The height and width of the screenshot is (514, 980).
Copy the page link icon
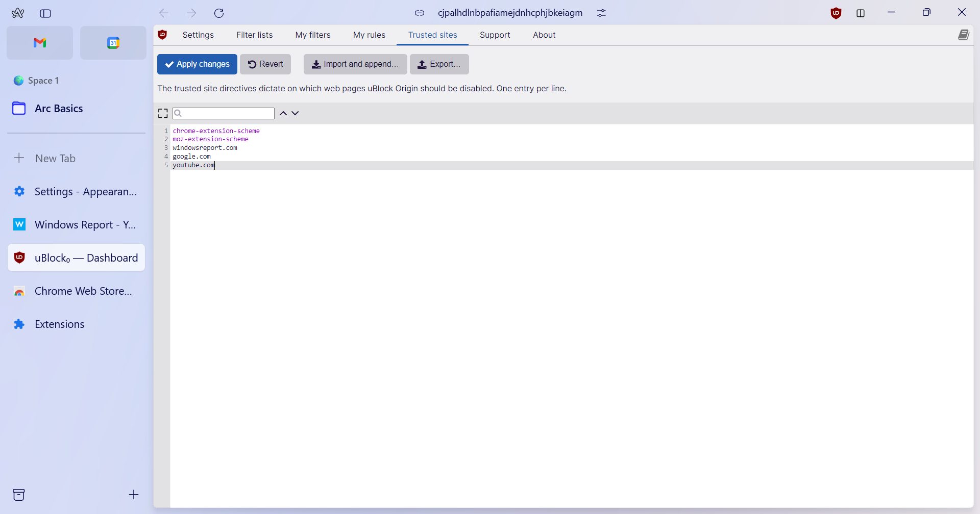tap(420, 13)
